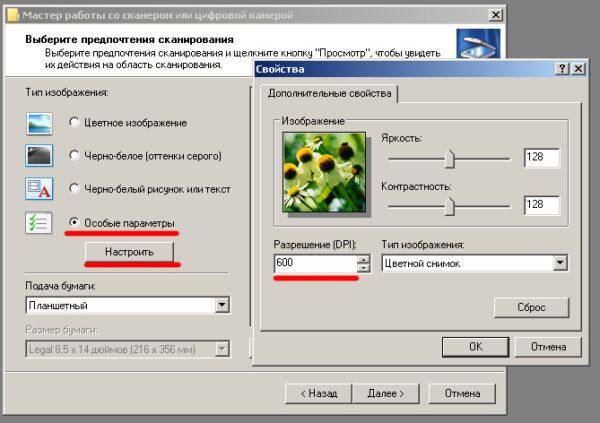
Task: Click into the Разрешение (DPI) input field
Action: point(314,264)
